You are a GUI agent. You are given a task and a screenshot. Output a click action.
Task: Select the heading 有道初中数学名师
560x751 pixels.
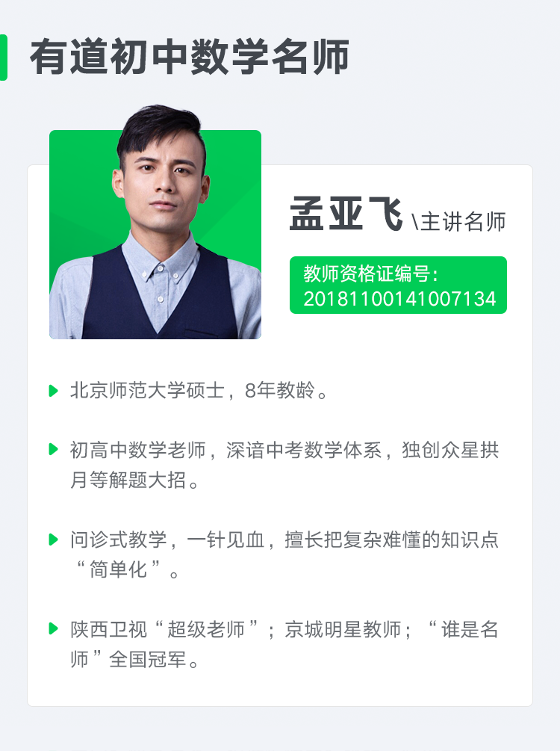tap(189, 58)
